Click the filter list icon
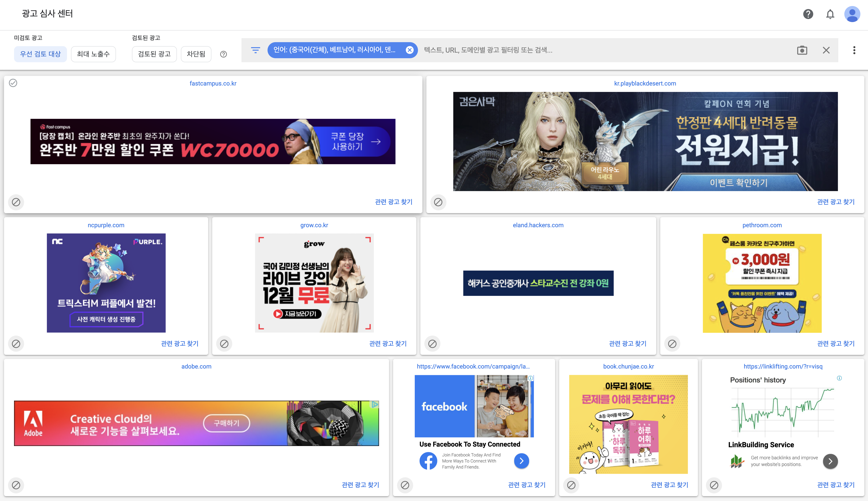Viewport: 868px width, 501px height. tap(256, 50)
